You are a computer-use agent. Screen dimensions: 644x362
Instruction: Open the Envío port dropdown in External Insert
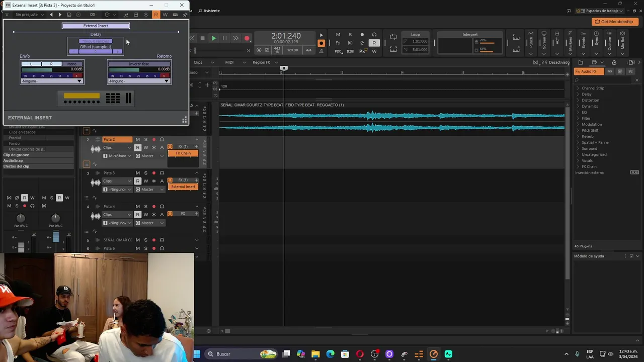(51, 81)
